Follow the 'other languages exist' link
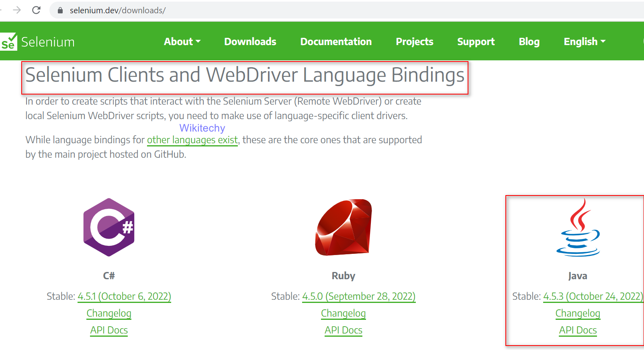The width and height of the screenshot is (644, 350). [192, 140]
